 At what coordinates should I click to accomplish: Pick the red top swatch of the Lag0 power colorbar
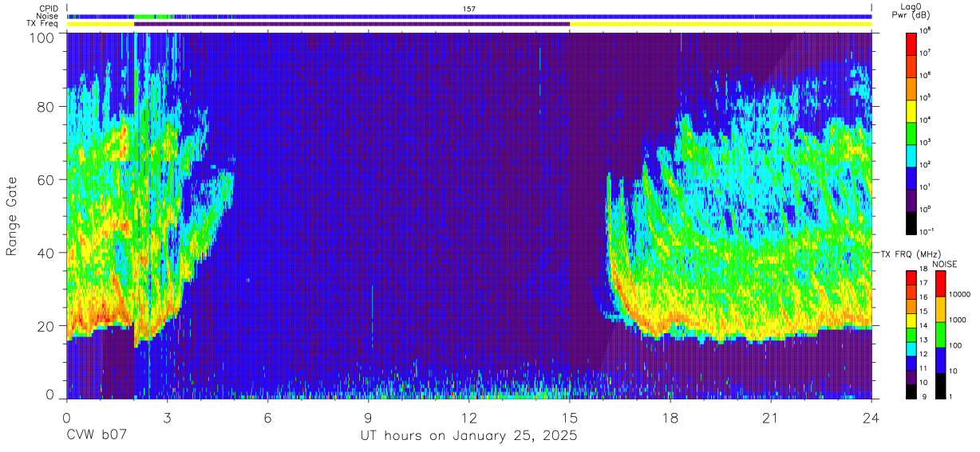[x=911, y=43]
